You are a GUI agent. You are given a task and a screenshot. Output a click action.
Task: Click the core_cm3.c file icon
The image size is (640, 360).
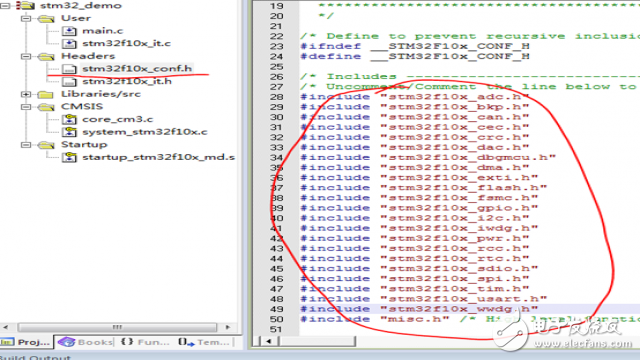pos(69,119)
